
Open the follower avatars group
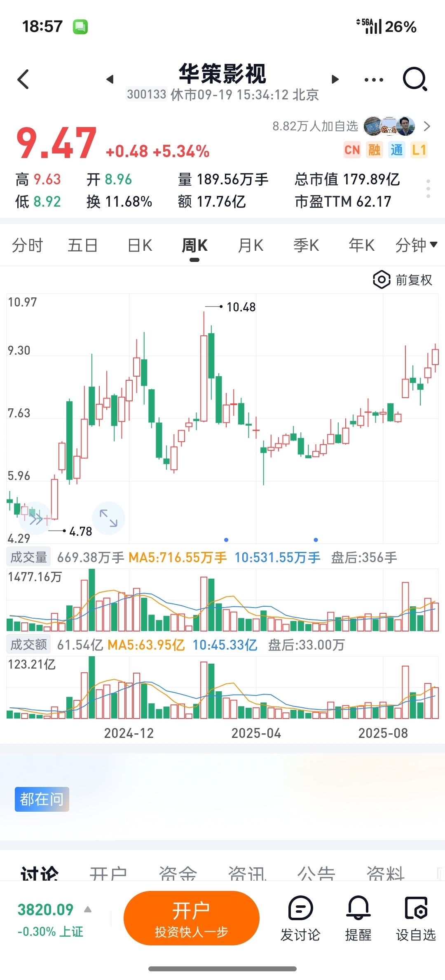click(389, 126)
